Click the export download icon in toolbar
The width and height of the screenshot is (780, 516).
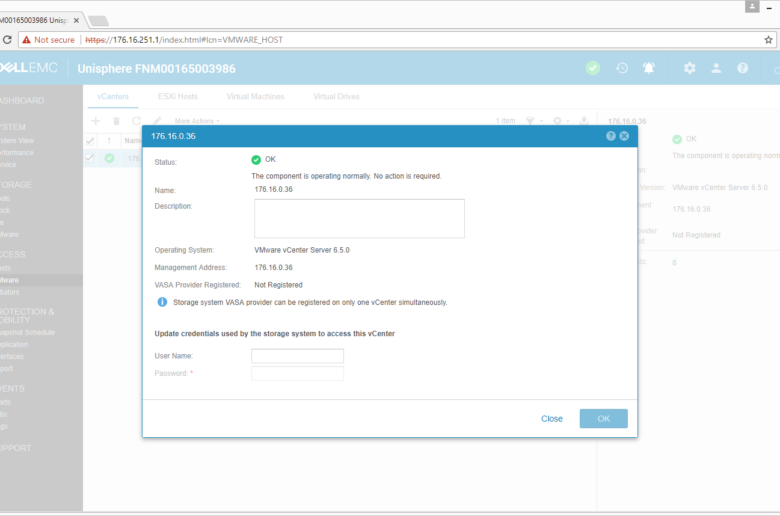point(584,121)
